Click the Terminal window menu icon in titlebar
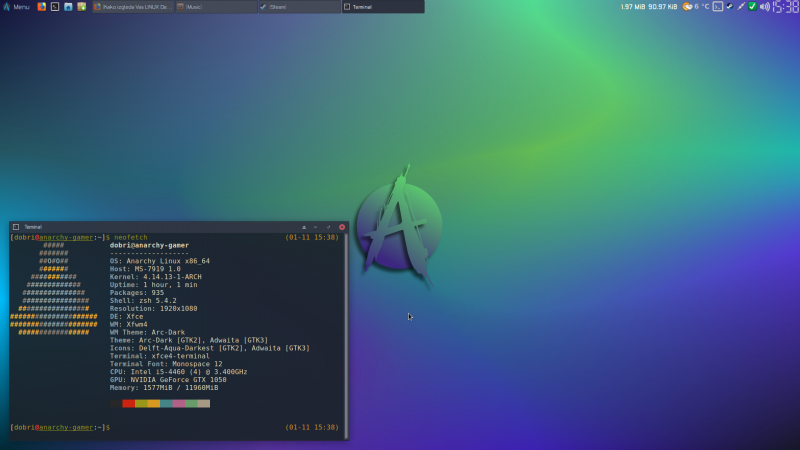 pos(16,227)
